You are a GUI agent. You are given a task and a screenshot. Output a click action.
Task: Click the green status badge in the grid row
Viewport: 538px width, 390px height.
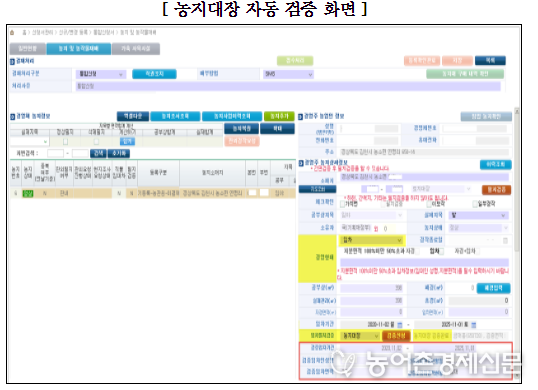28,193
